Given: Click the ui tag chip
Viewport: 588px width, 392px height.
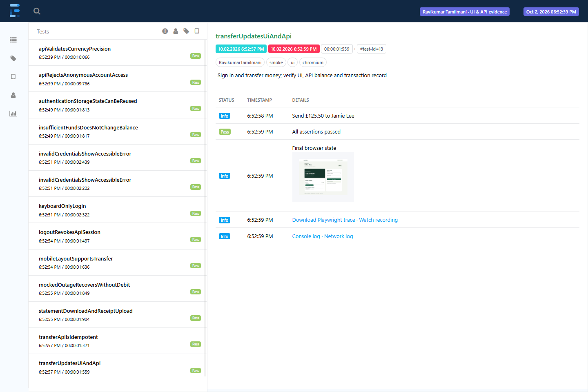Looking at the screenshot, I should 292,62.
